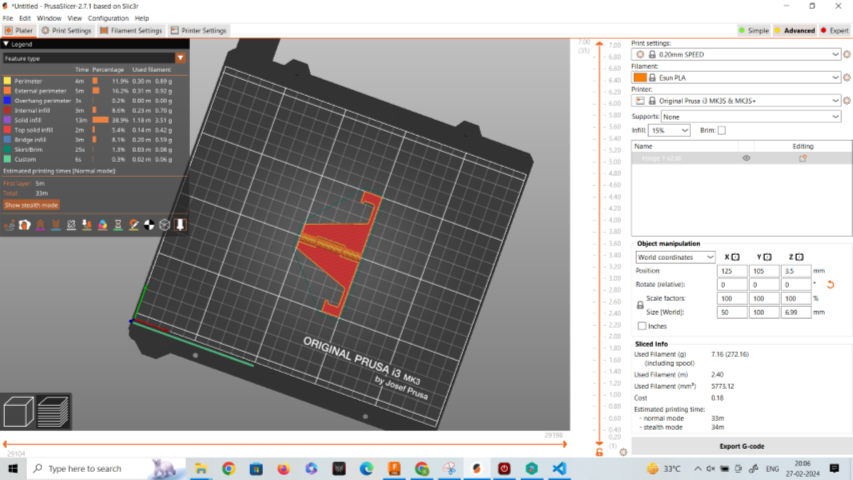Switch to Filament Settings tab
The width and height of the screenshot is (853, 480).
coord(131,30)
